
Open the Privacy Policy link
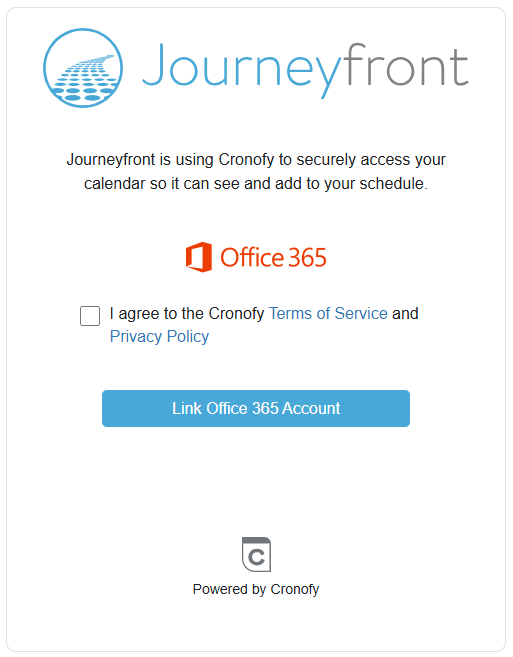(x=159, y=336)
